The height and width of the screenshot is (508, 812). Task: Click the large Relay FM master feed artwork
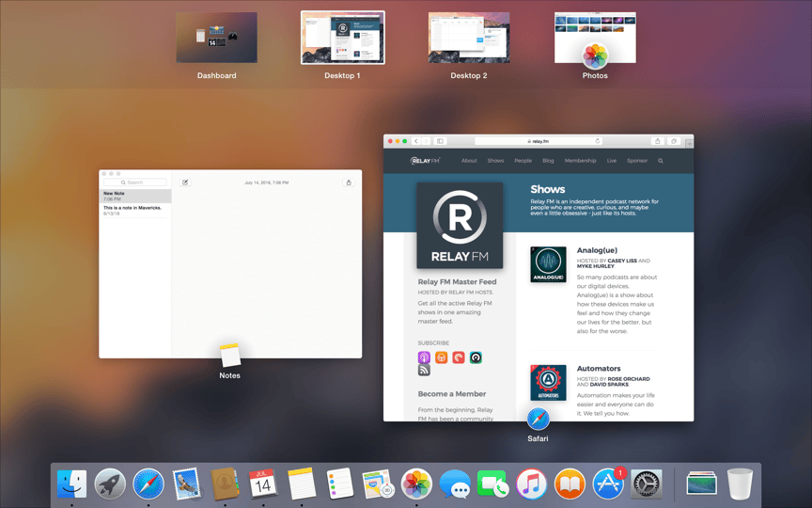click(x=460, y=226)
